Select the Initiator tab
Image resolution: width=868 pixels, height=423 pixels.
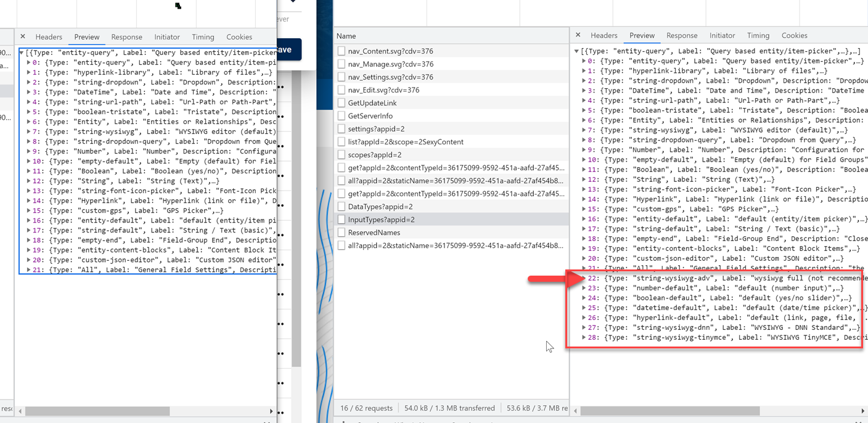click(722, 35)
